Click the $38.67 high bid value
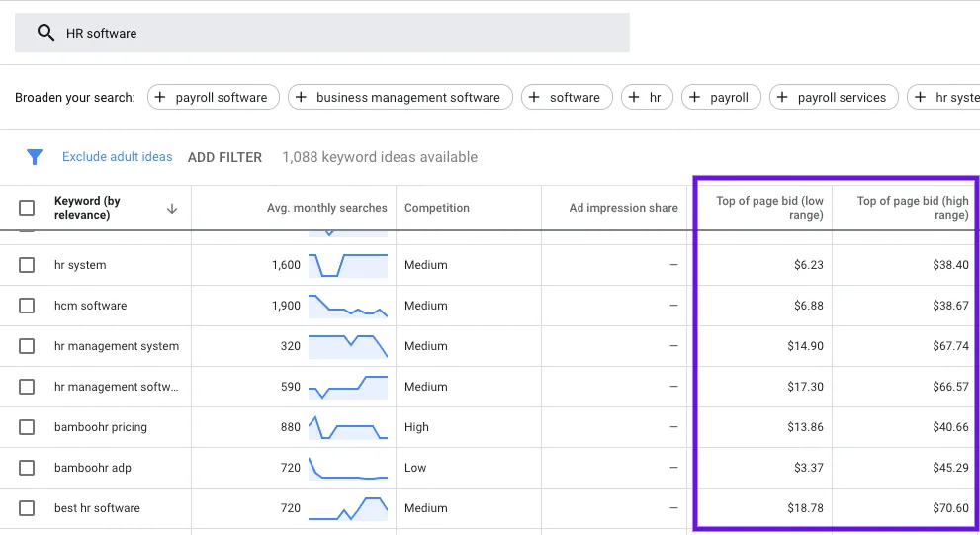Screen dimensions: 980x535 tap(950, 306)
